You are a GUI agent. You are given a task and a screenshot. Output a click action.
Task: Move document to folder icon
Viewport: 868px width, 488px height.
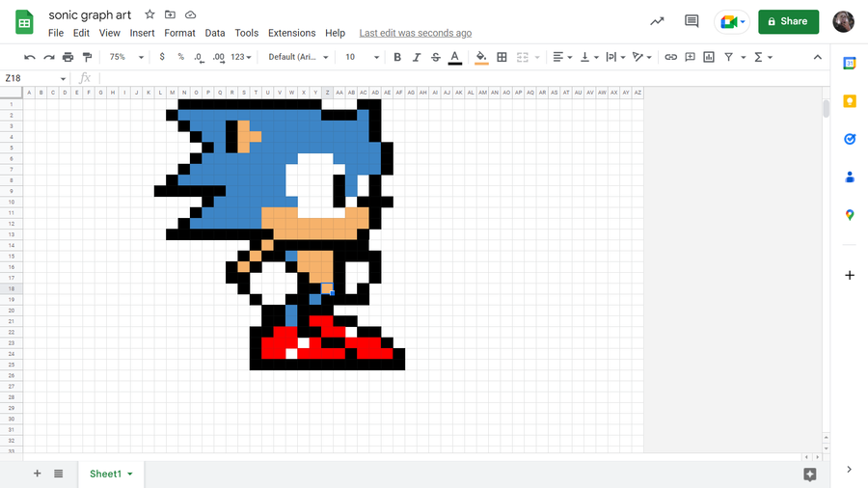click(x=170, y=14)
